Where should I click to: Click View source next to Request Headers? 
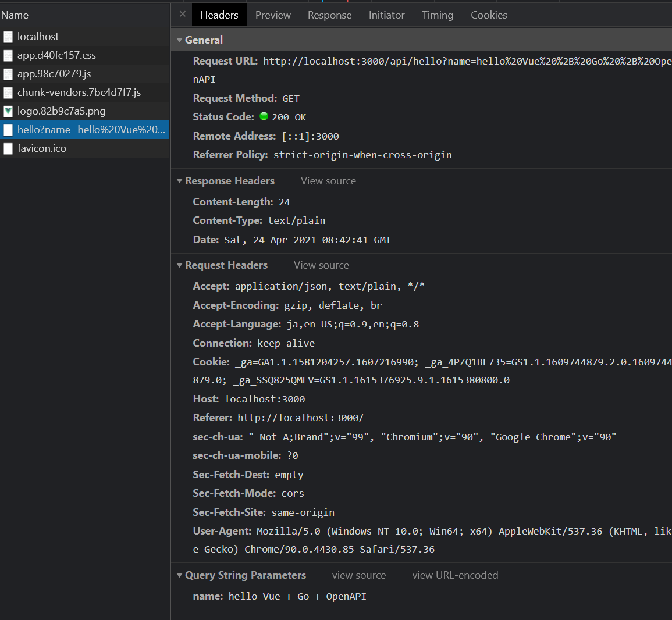tap(321, 265)
